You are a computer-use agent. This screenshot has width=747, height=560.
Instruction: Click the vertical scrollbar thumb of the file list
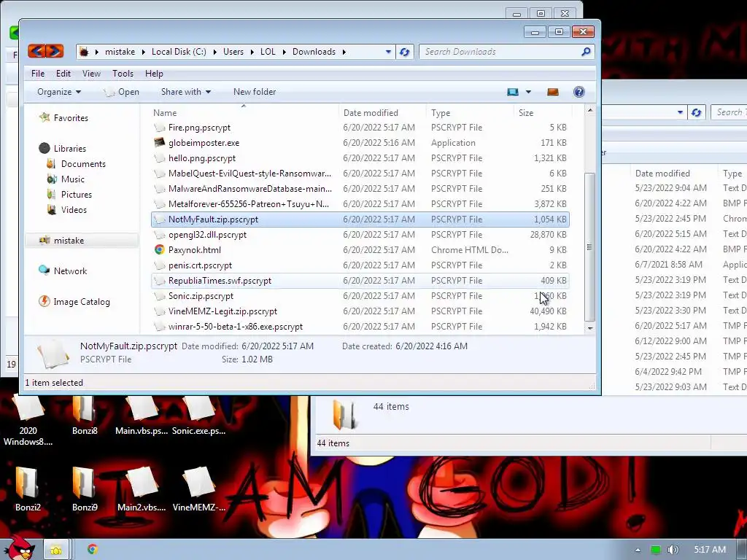coord(589,246)
